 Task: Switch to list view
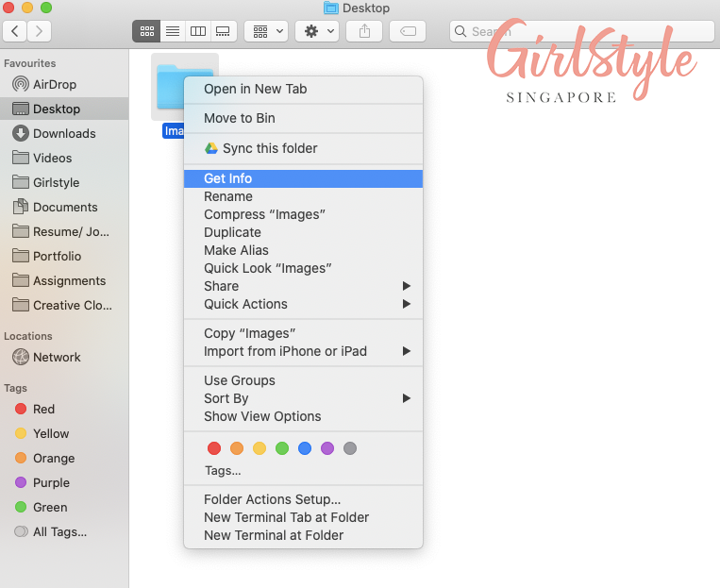173,31
